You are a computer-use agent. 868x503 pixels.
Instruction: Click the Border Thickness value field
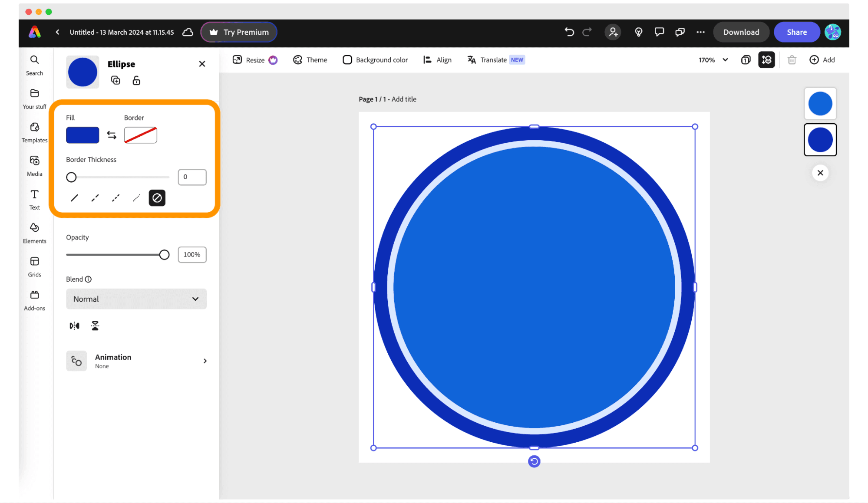(x=192, y=177)
